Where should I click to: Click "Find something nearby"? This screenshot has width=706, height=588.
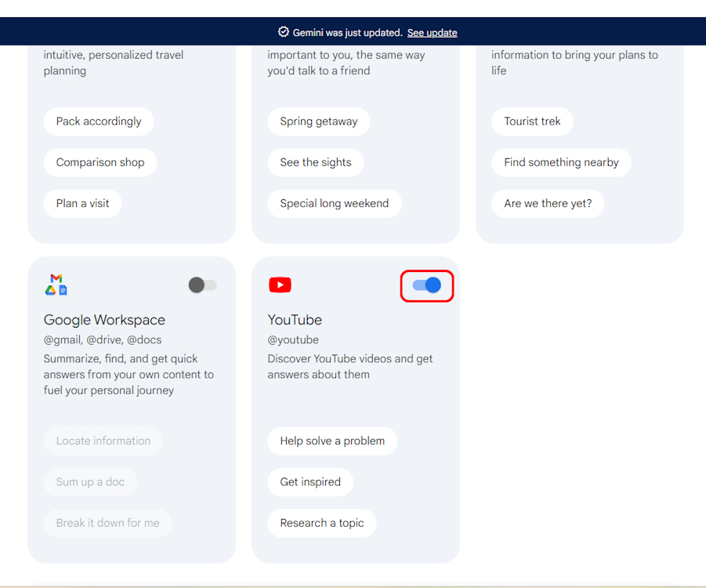point(561,162)
